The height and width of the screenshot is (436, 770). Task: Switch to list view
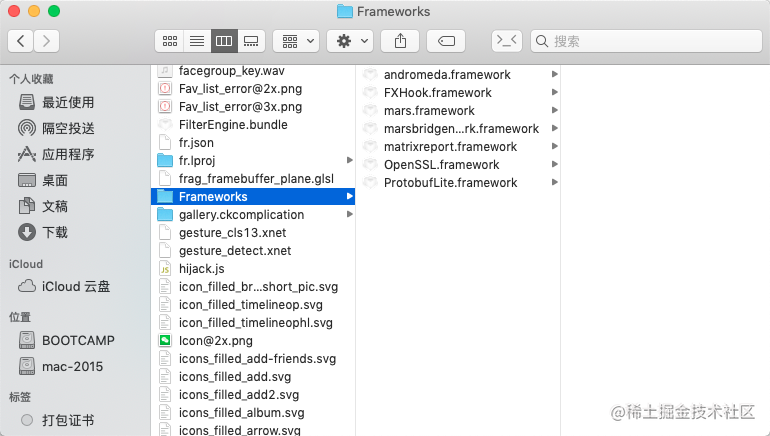click(x=197, y=41)
